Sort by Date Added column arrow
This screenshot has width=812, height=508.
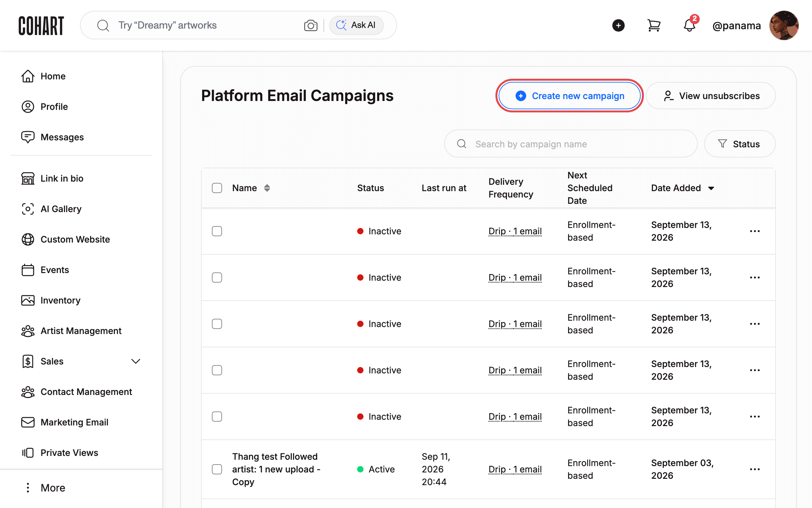pos(711,188)
